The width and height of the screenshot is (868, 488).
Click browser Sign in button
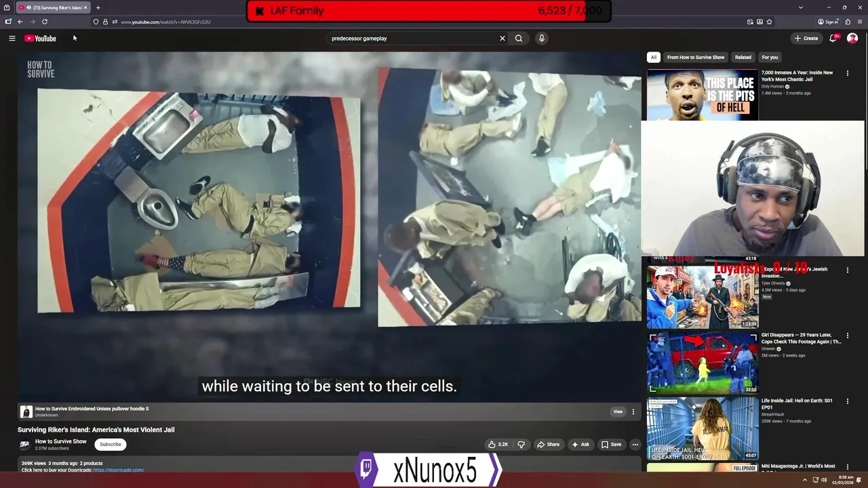(827, 22)
